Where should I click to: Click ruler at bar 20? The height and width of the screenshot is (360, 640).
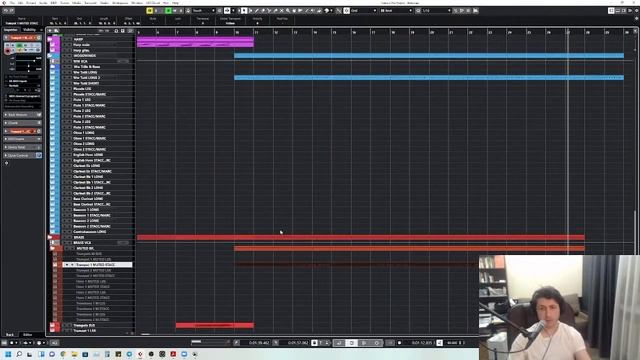point(432,32)
